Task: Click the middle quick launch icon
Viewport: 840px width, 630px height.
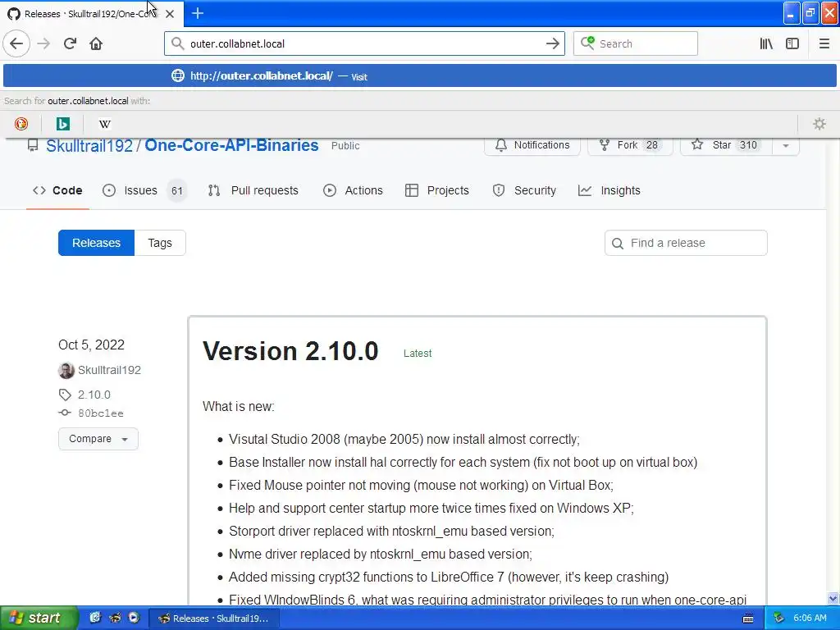Action: 114,618
